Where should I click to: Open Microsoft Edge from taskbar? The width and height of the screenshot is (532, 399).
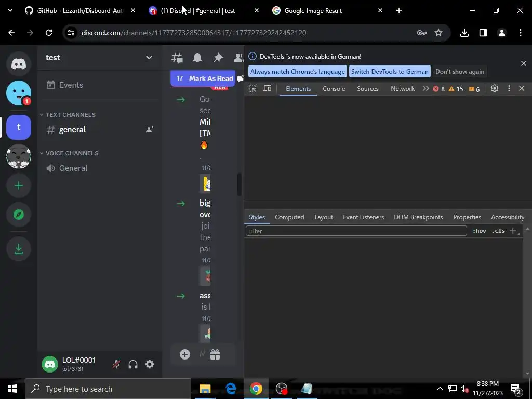231,389
